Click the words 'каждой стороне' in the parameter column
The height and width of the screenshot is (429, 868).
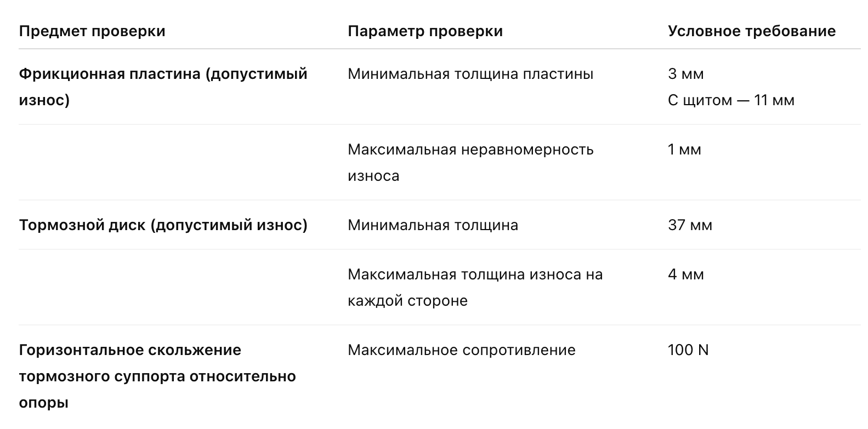pos(407,301)
